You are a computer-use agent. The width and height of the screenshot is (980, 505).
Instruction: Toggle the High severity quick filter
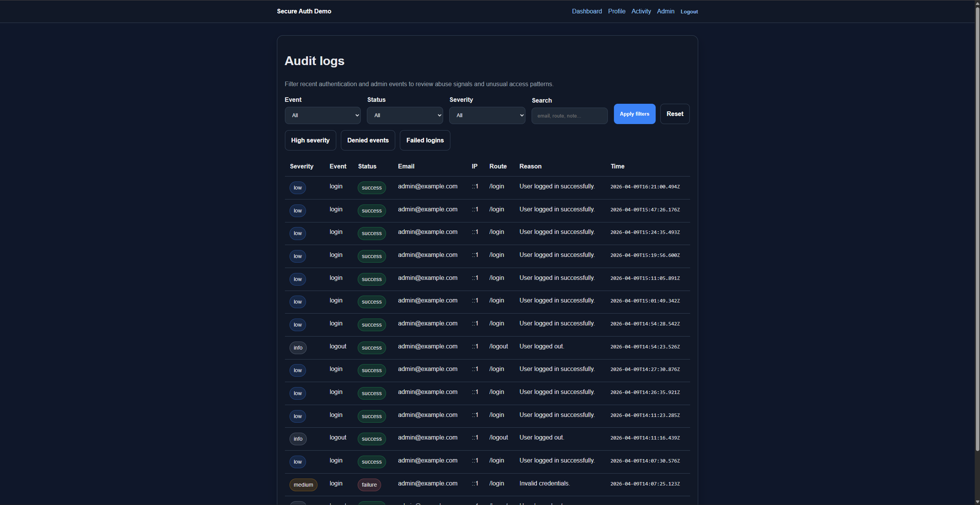tap(310, 140)
